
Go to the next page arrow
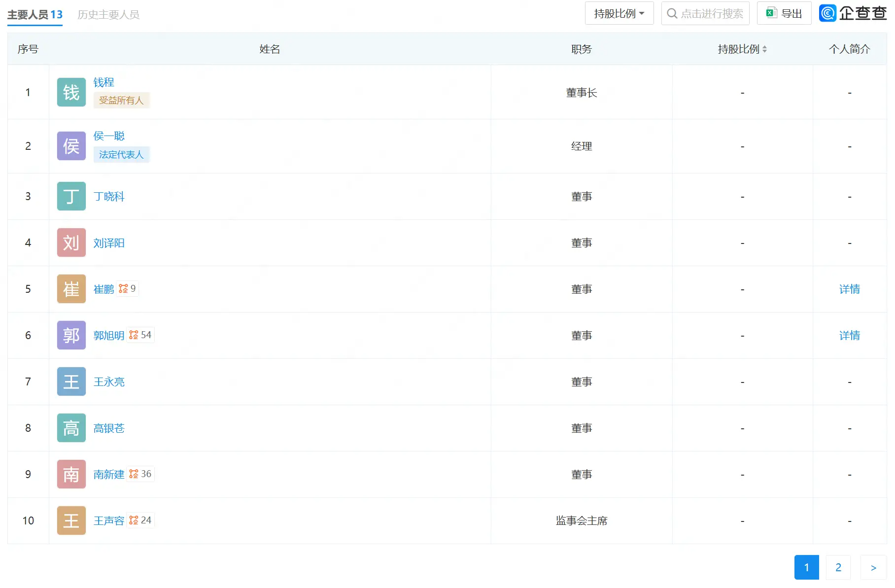873,567
